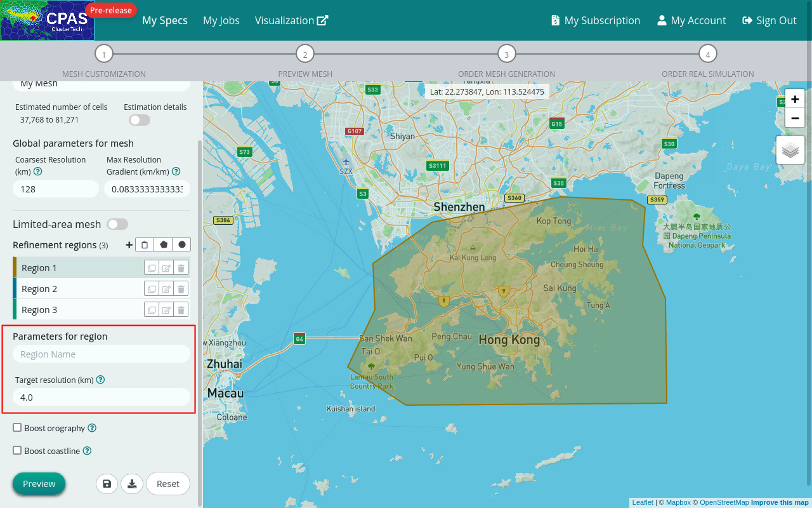The width and height of the screenshot is (812, 508).
Task: Toggle the Estimation details switch
Action: [x=140, y=120]
